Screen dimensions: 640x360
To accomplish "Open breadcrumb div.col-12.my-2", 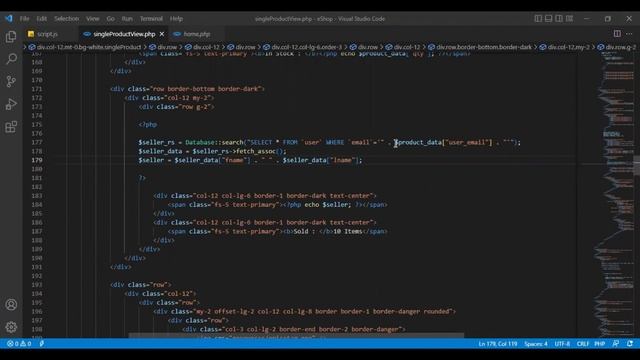I will click(565, 47).
